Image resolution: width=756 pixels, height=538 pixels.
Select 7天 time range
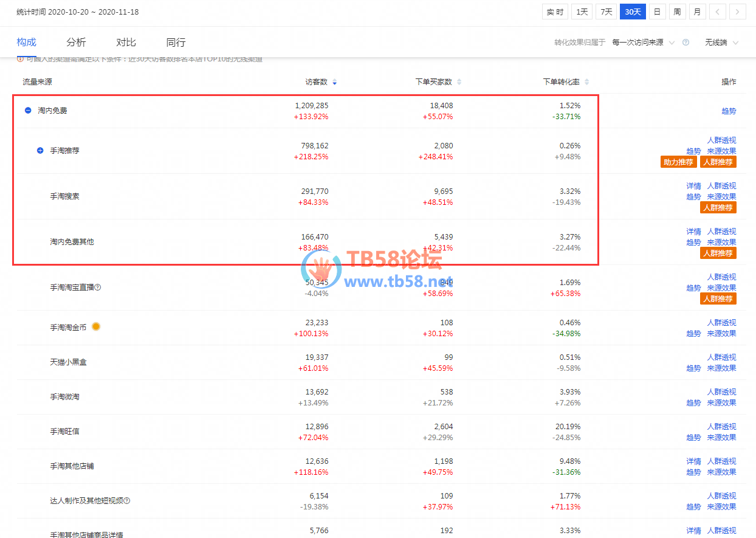click(606, 12)
